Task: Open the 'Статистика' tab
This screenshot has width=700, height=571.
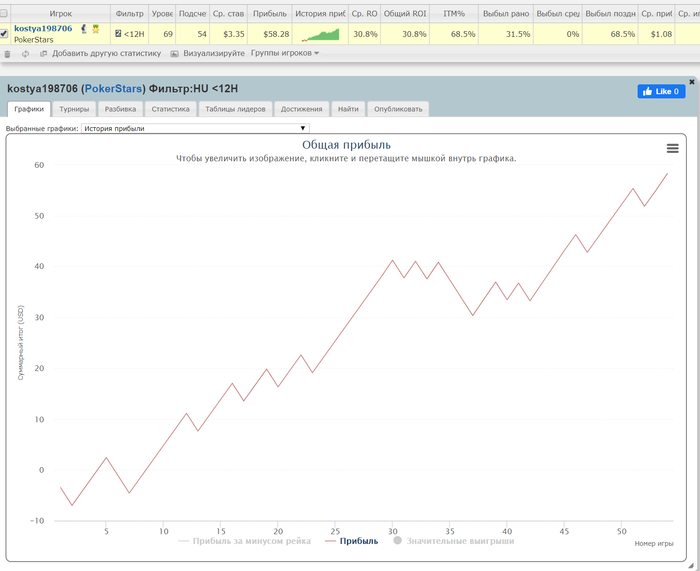Action: coord(171,109)
